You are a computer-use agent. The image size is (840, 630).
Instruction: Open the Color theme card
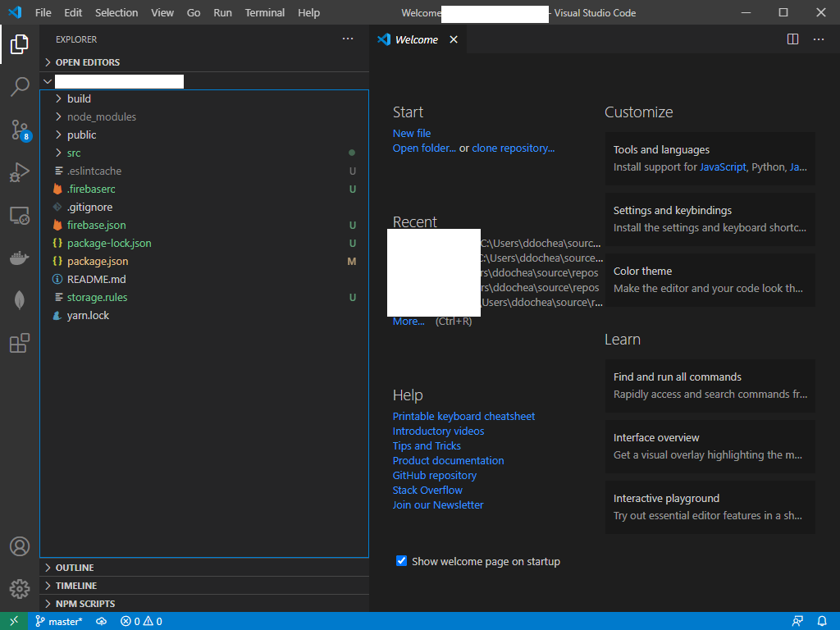710,280
